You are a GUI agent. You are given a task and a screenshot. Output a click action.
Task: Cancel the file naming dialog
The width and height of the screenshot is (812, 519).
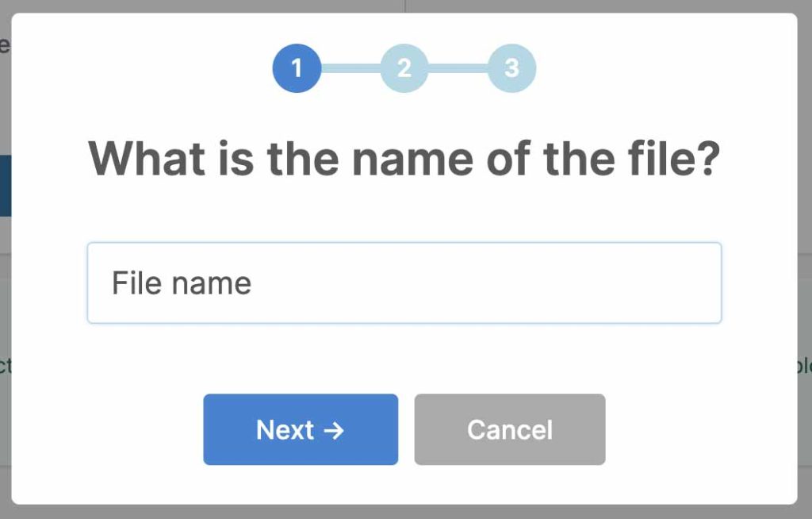click(x=509, y=429)
